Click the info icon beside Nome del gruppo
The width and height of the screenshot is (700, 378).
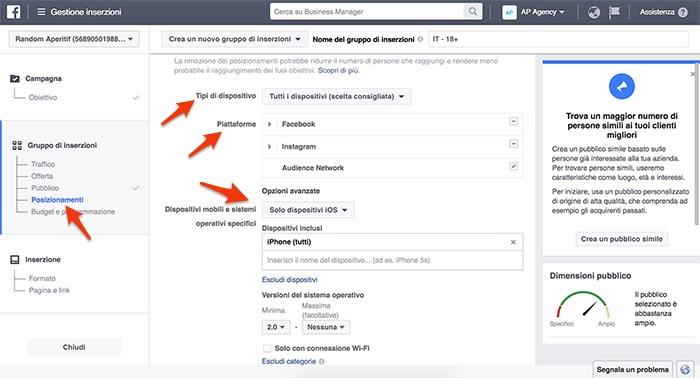tap(420, 39)
